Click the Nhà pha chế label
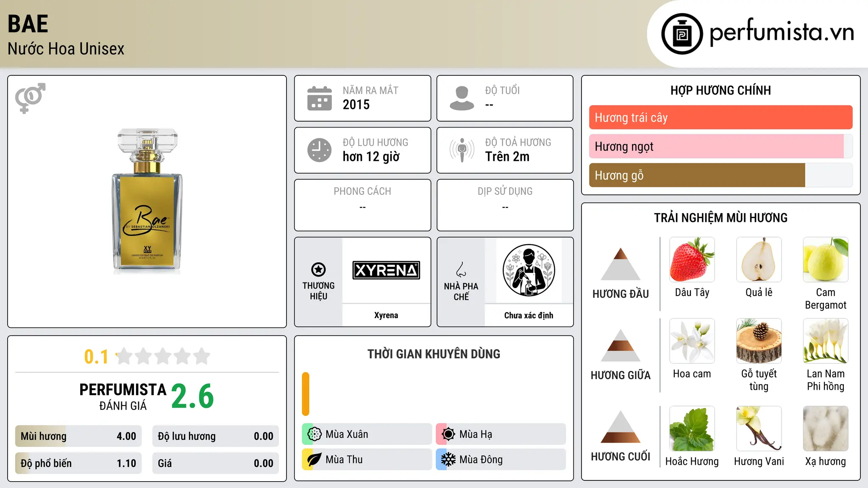Viewport: 868px width, 488px height. pos(461,291)
